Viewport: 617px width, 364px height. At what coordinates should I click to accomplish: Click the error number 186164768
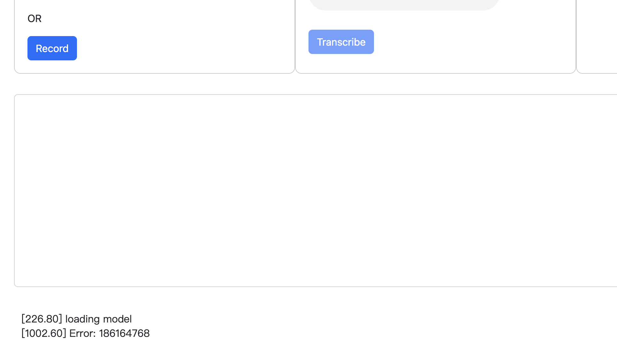click(124, 333)
